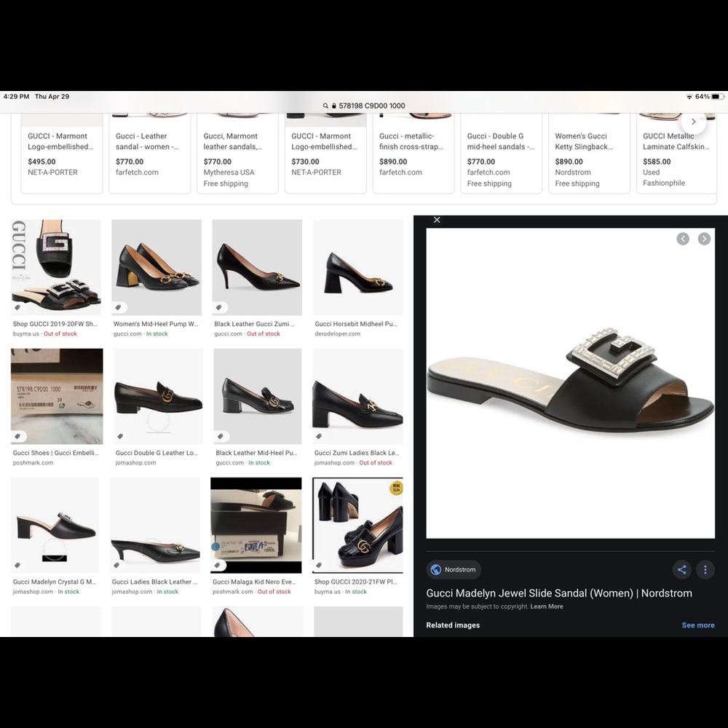Image resolution: width=728 pixels, height=728 pixels.
Task: Check the battery indicator in status bar
Action: click(x=717, y=97)
